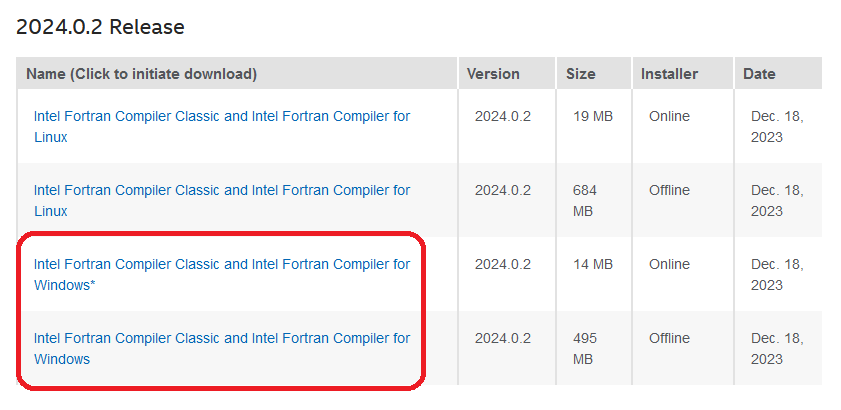Download the Windows offline installer (495 MB)
Screen dimensions: 841x410
[221, 339]
